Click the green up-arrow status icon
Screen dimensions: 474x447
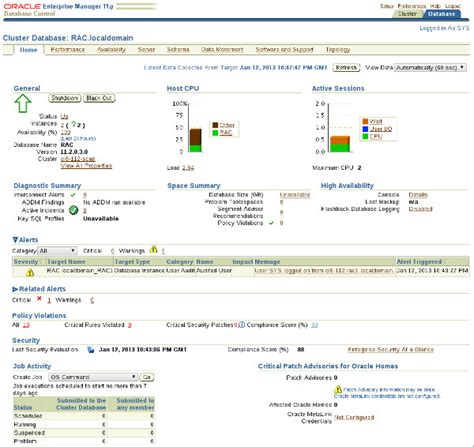(x=23, y=103)
